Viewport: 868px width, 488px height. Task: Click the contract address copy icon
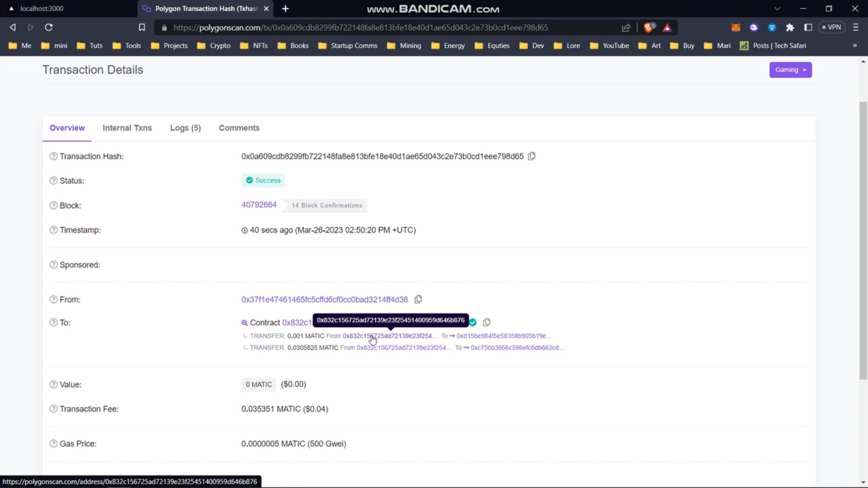point(487,322)
